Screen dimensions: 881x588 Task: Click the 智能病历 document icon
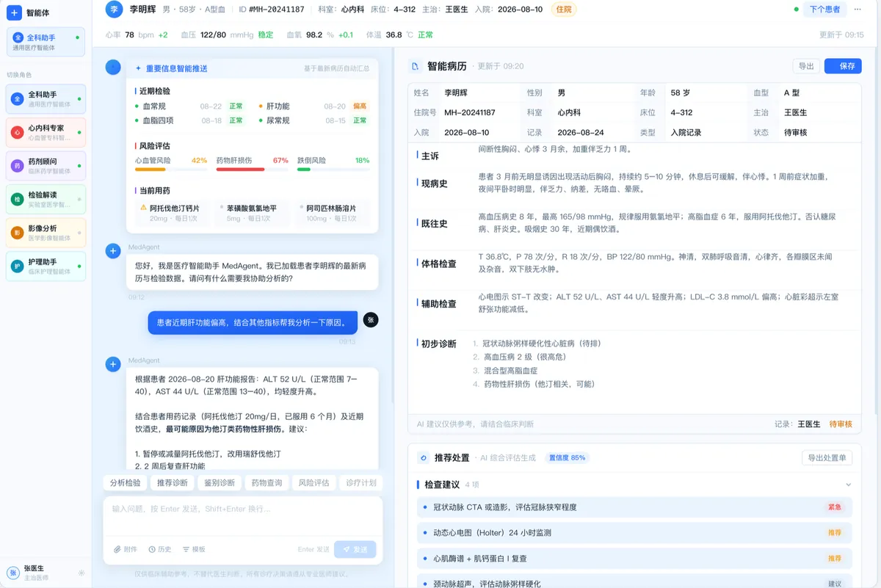tap(416, 66)
